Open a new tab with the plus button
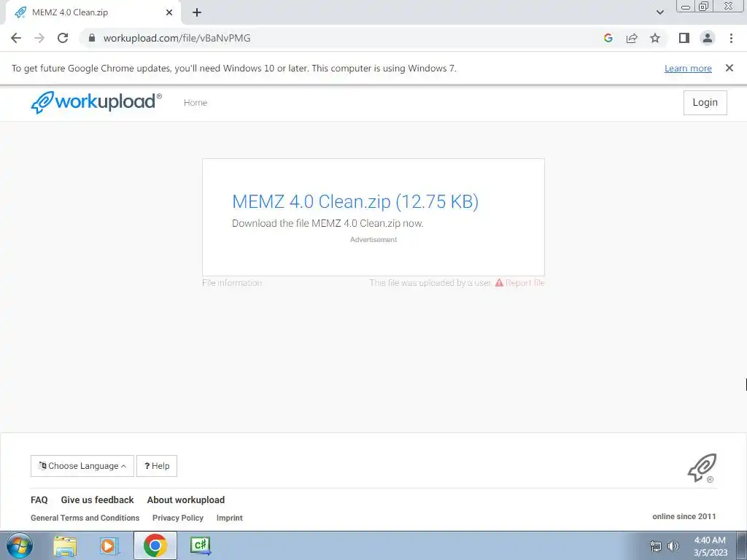747x560 pixels. click(197, 12)
